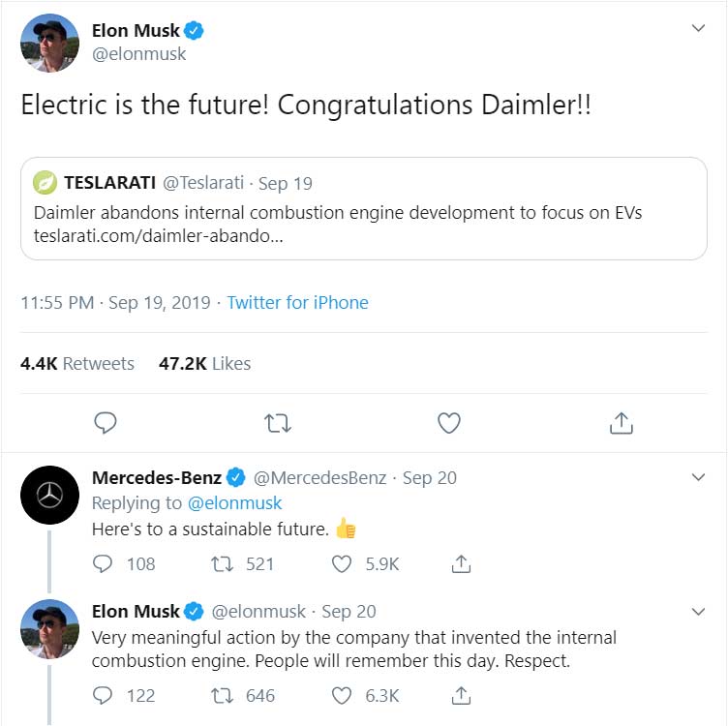
Task: View the 4.4K Retweets list
Action: coord(77,364)
